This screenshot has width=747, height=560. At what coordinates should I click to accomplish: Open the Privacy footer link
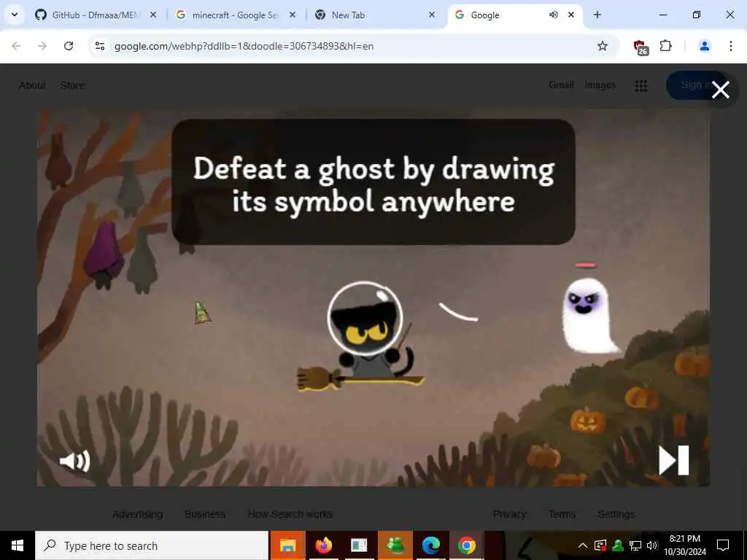509,514
